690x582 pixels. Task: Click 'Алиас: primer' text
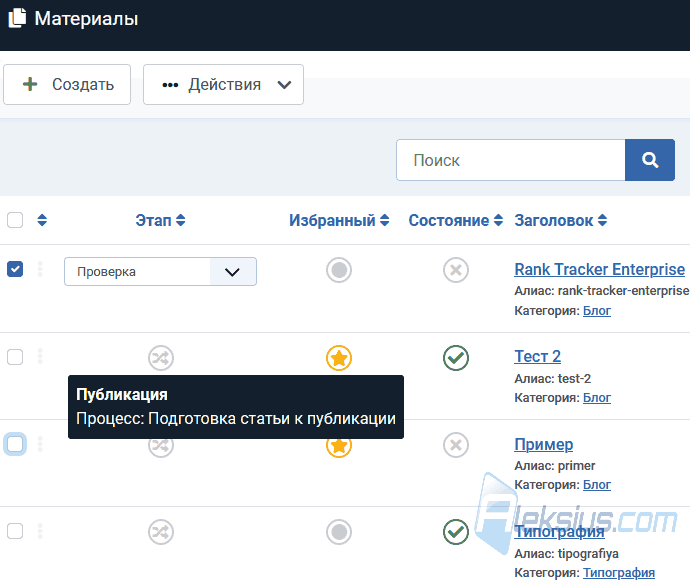[554, 465]
